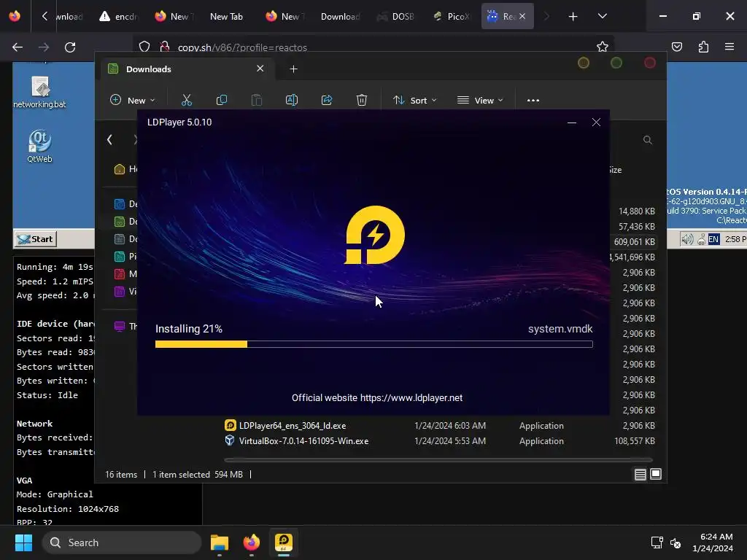747x560 pixels.
Task: Open networking.bat on ReactOS desktop
Action: tap(39, 92)
